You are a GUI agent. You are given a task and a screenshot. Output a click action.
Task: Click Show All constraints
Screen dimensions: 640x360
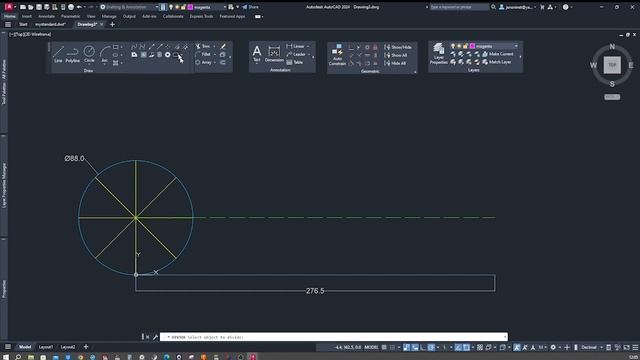tap(396, 55)
